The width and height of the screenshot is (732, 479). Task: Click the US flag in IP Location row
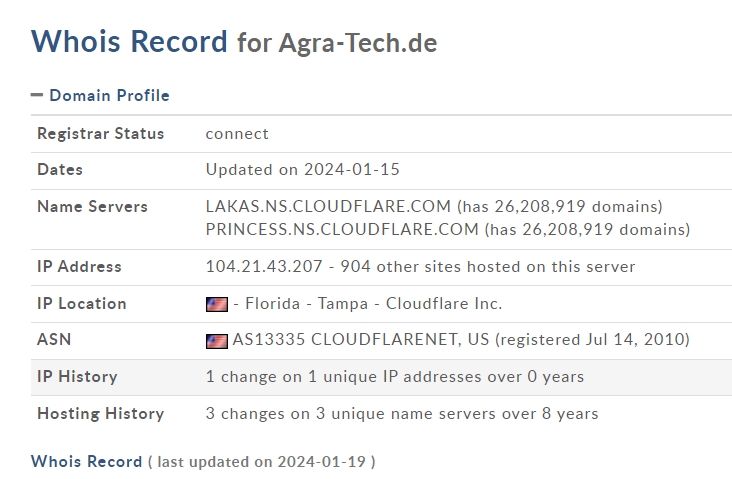pyautogui.click(x=217, y=304)
